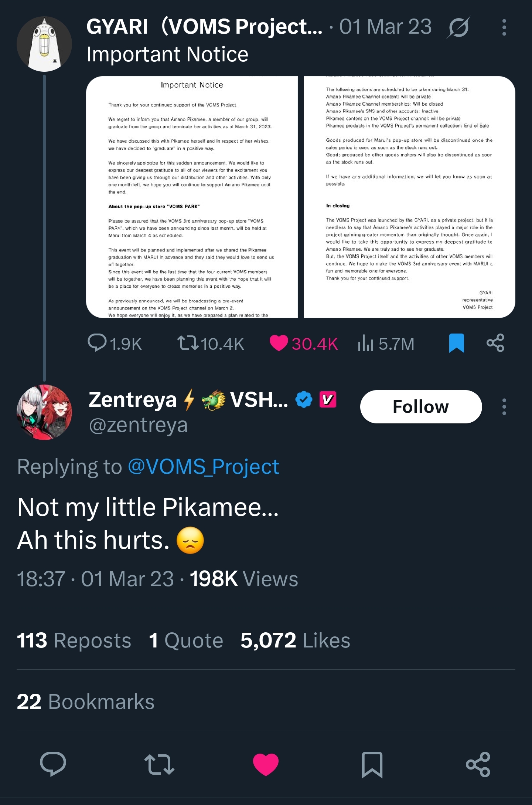The image size is (532, 805).
Task: Reply to Zentreya's post
Action: click(x=53, y=764)
